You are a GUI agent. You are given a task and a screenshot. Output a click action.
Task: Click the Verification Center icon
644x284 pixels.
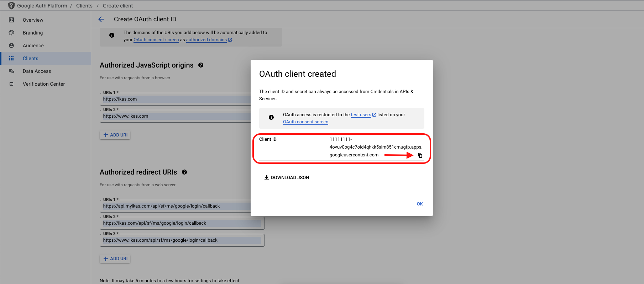[x=11, y=84]
